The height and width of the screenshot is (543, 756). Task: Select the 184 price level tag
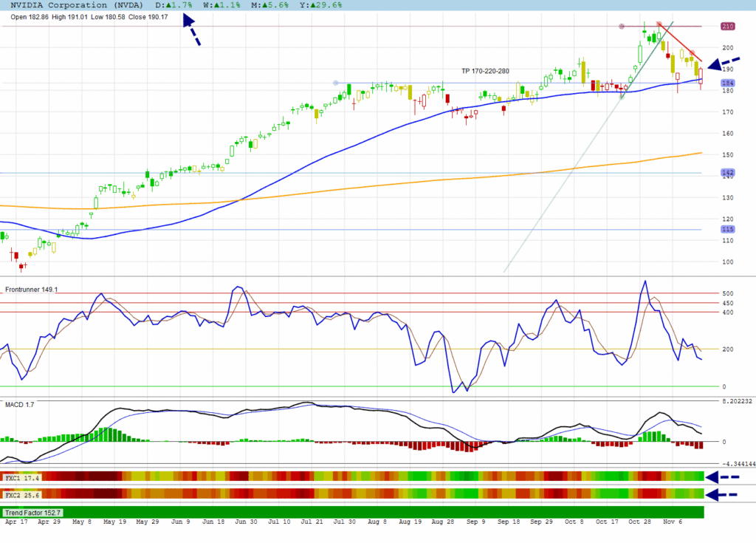[x=726, y=83]
